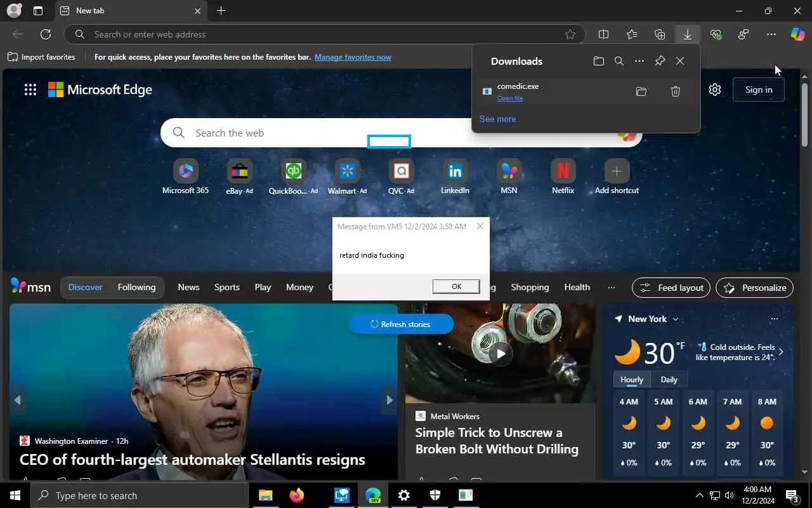Open the Microsoft apps grid launcher
The width and height of the screenshot is (812, 508).
[x=30, y=90]
